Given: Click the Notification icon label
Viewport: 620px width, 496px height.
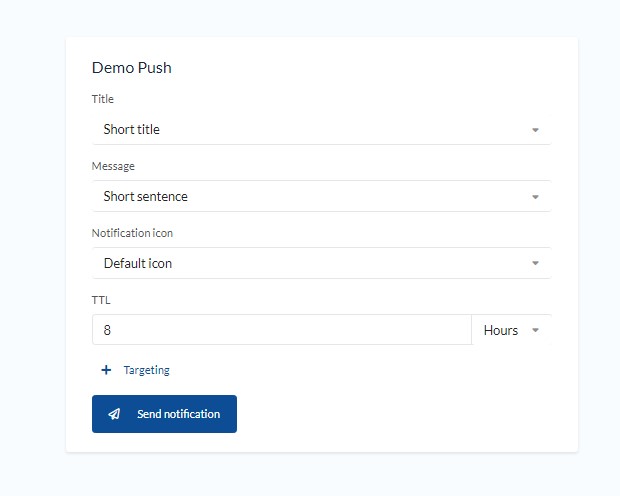Looking at the screenshot, I should (132, 233).
